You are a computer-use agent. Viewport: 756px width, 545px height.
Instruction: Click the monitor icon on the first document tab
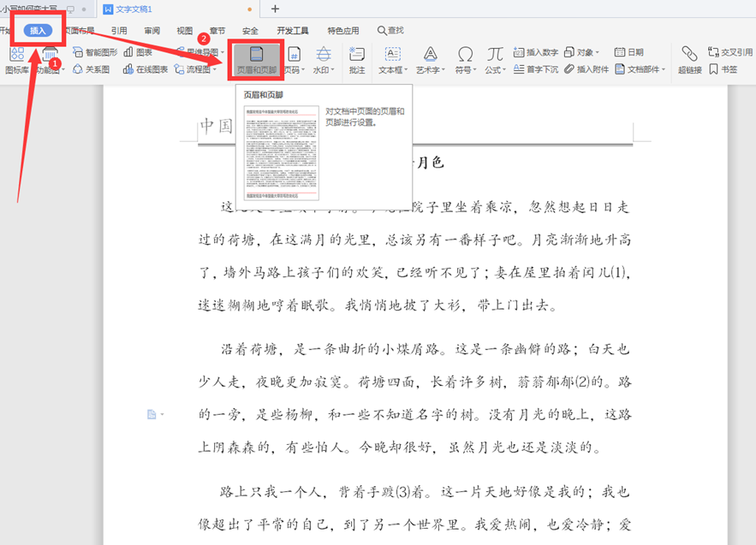(70, 9)
